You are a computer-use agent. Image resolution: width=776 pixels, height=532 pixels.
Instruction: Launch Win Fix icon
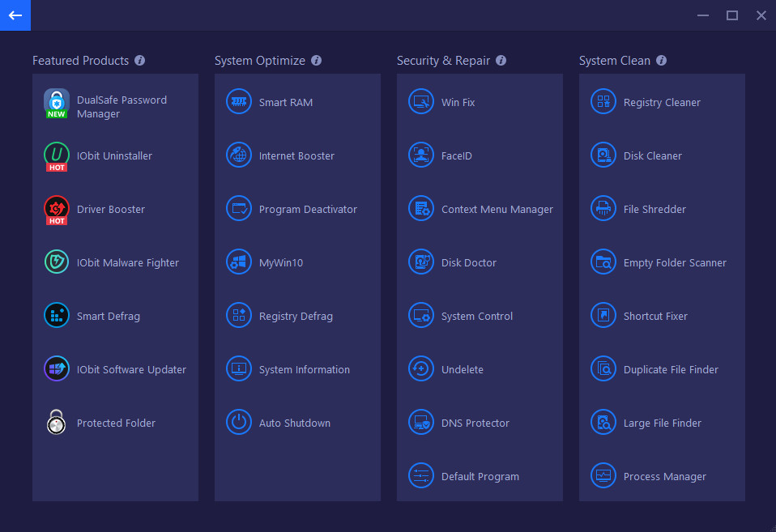[x=420, y=101]
